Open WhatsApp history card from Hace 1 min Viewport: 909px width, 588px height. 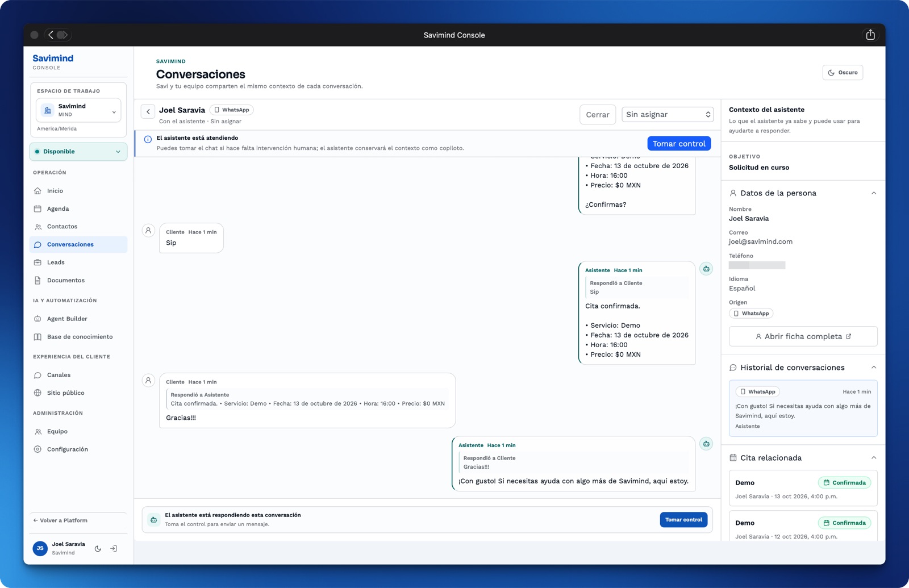(803, 408)
